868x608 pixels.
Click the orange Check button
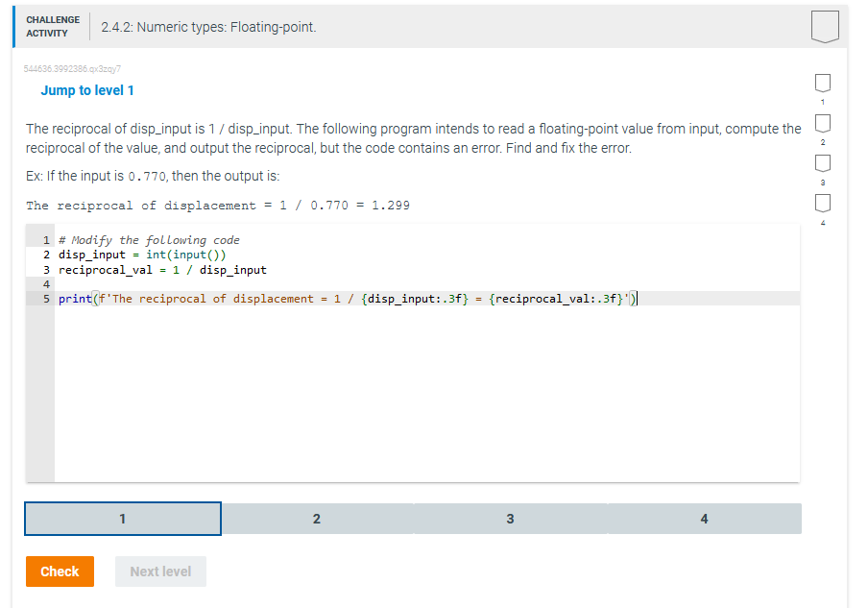click(60, 572)
